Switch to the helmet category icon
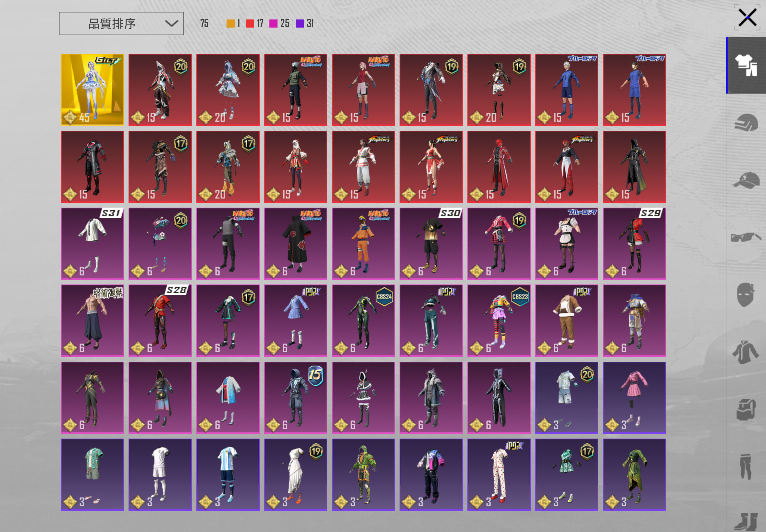 point(746,123)
